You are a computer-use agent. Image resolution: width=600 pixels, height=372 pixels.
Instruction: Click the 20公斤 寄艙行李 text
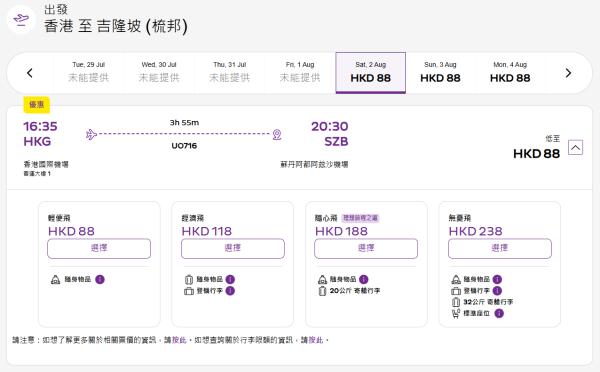click(x=355, y=291)
